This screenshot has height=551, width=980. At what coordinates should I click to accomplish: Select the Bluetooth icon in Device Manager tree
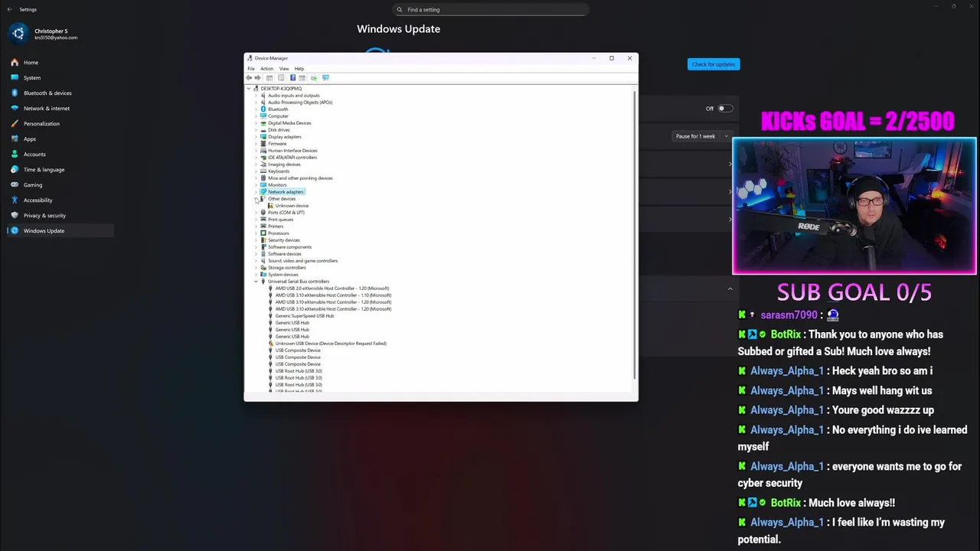pos(263,109)
